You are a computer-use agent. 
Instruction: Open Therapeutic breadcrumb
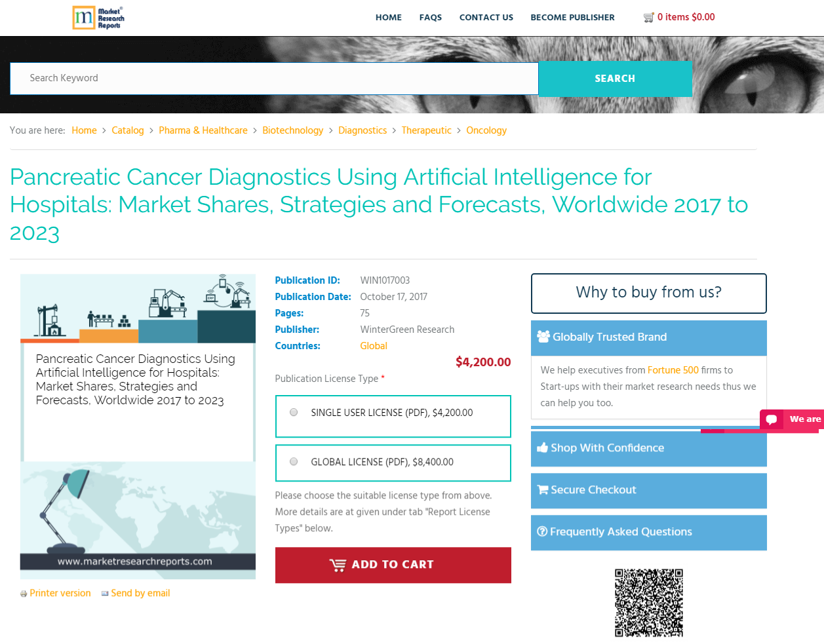click(427, 130)
